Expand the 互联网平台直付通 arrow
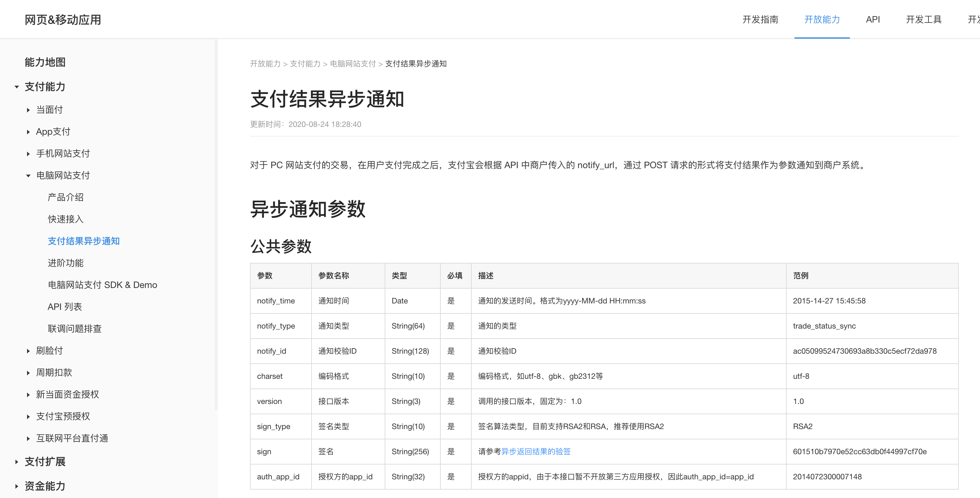This screenshot has height=498, width=980. click(28, 439)
